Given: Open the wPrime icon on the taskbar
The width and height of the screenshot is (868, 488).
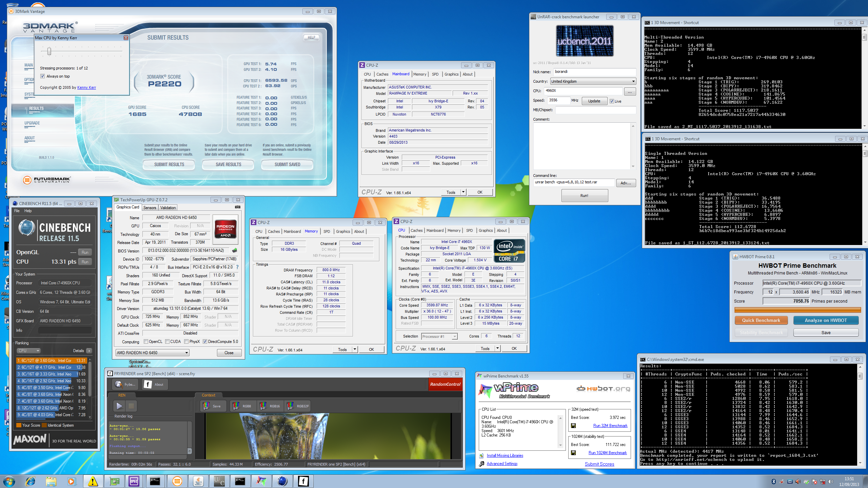Looking at the screenshot, I should [261, 481].
